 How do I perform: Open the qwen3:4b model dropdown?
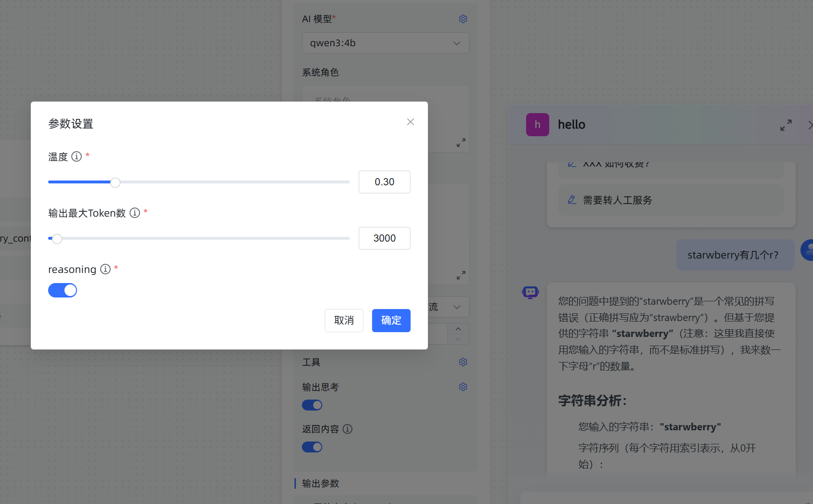point(386,43)
